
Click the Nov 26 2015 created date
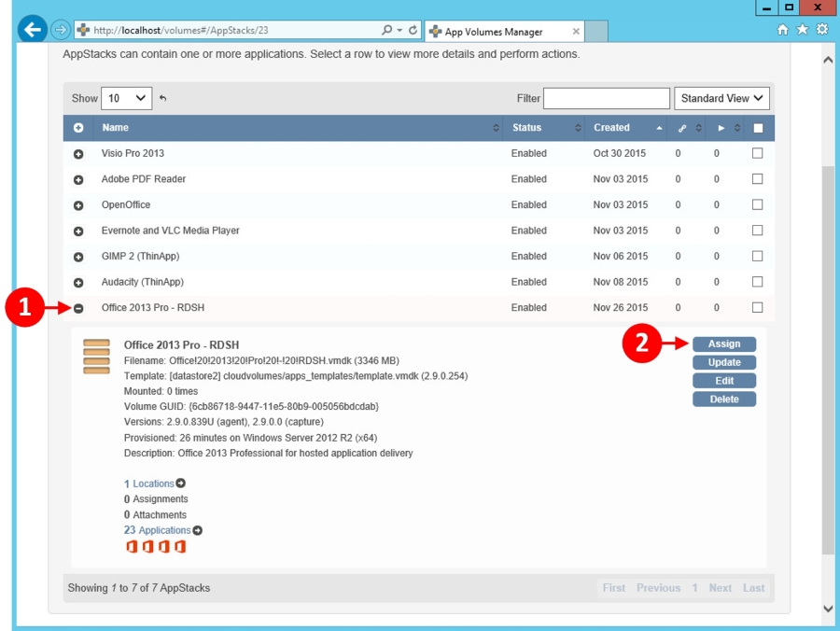click(x=621, y=307)
